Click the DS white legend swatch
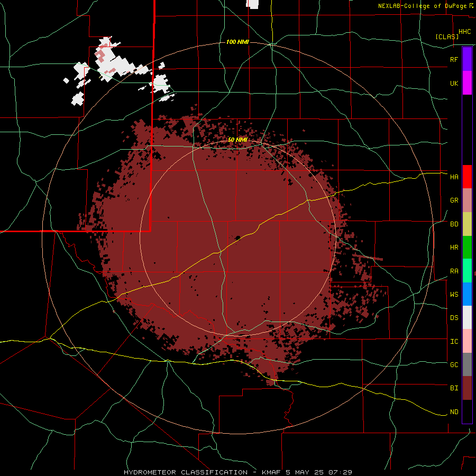 467,317
